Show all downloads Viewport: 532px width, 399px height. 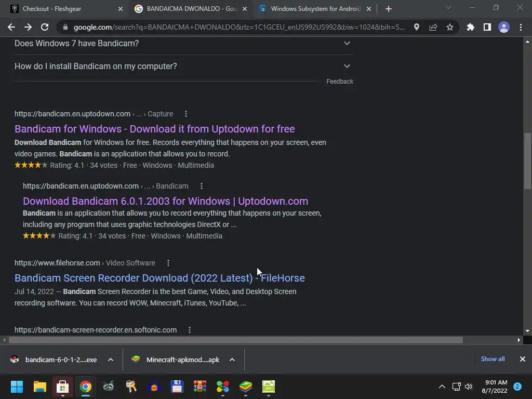493,359
